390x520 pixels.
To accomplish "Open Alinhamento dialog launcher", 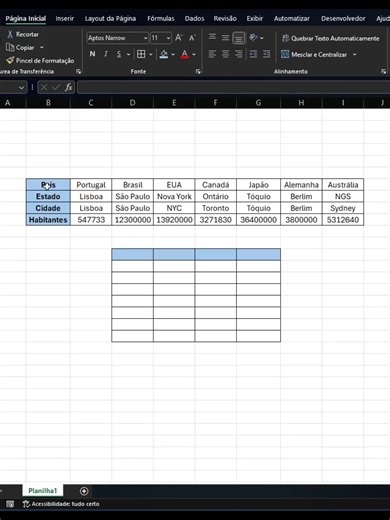I will point(384,71).
